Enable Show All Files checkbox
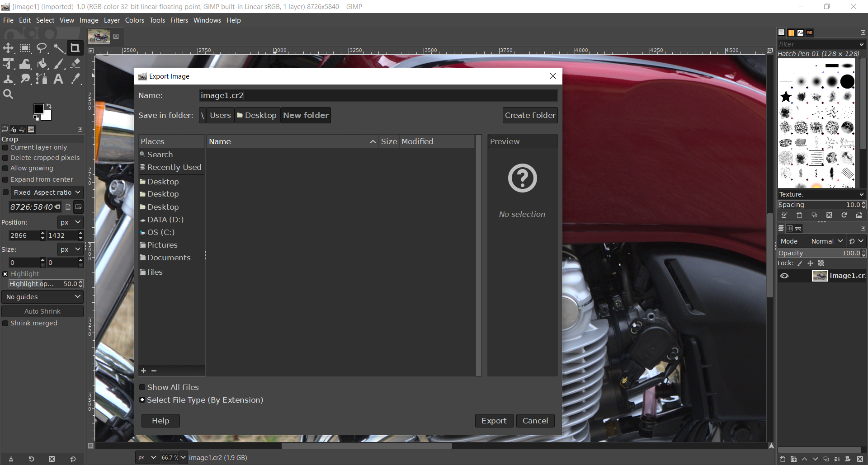This screenshot has height=465, width=868. [x=142, y=387]
